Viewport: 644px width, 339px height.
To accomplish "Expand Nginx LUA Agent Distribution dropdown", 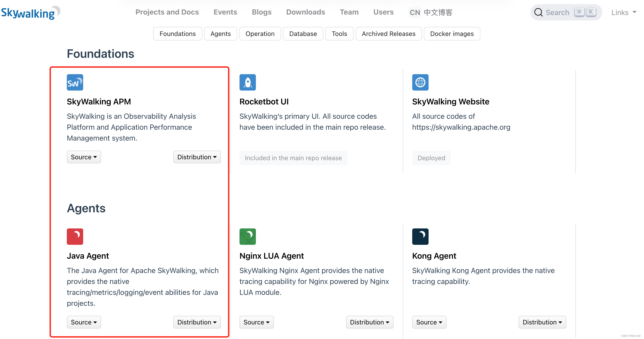I will pyautogui.click(x=369, y=322).
